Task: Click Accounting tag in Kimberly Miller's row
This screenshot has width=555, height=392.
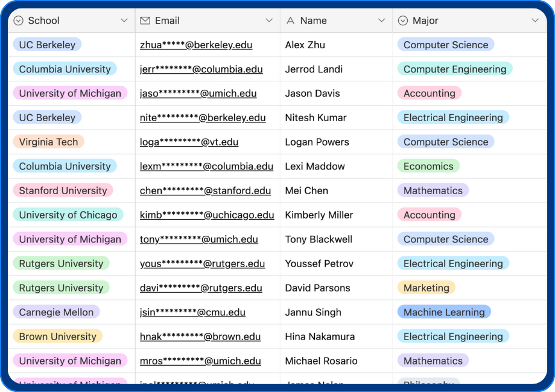Action: pos(430,215)
